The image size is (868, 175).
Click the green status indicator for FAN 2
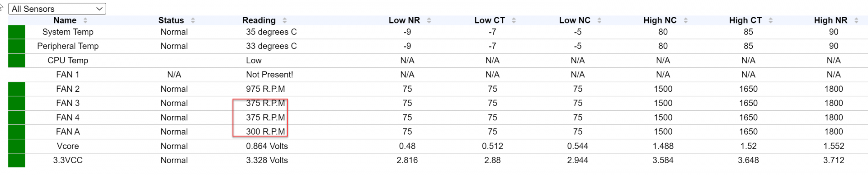tap(17, 89)
